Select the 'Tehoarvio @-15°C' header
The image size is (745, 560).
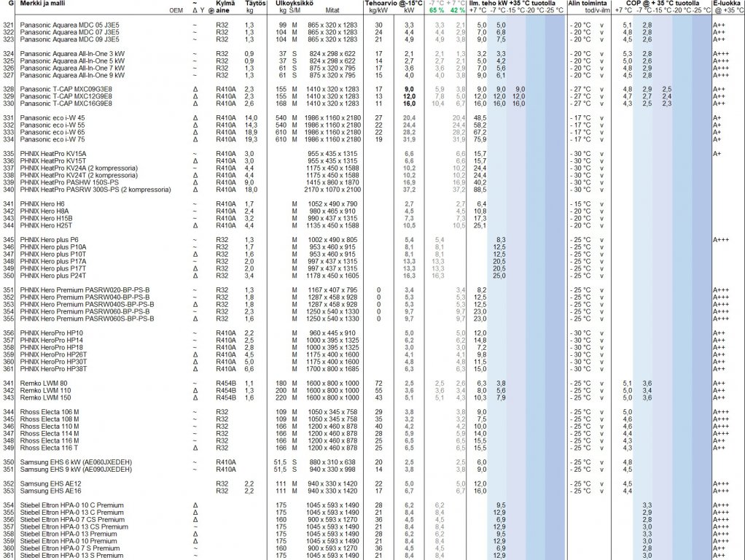(x=394, y=4)
